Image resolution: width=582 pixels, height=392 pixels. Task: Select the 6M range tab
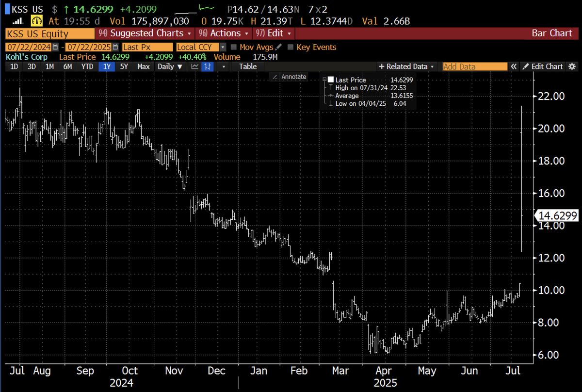(x=68, y=66)
